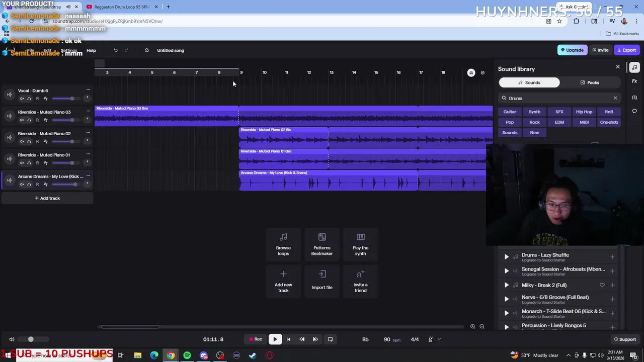
Task: Zoom out the timeline
Action: pyautogui.click(x=482, y=327)
